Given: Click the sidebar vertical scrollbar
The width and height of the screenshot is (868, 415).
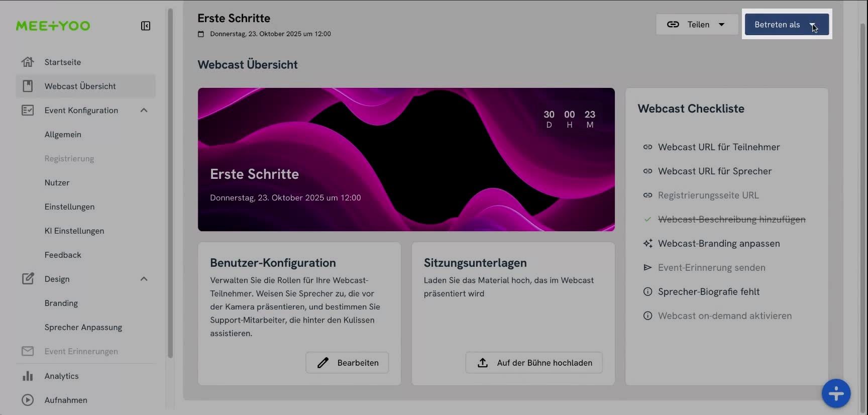Looking at the screenshot, I should point(170,181).
